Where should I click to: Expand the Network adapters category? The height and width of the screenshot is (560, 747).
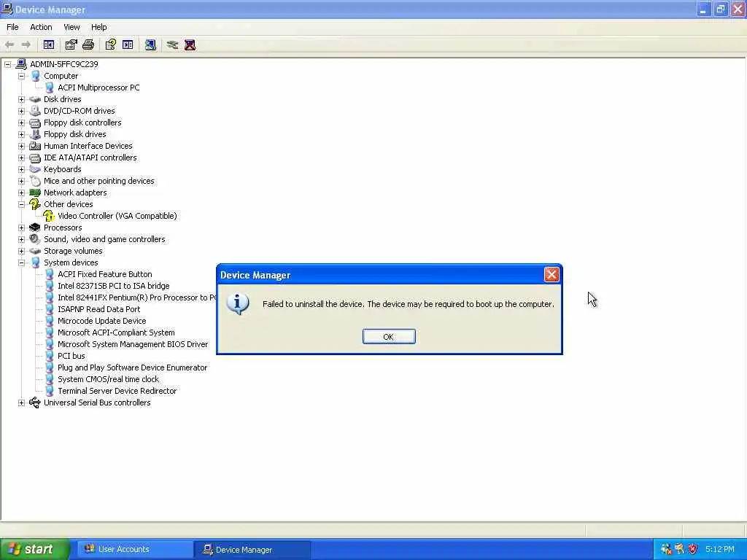click(x=21, y=192)
